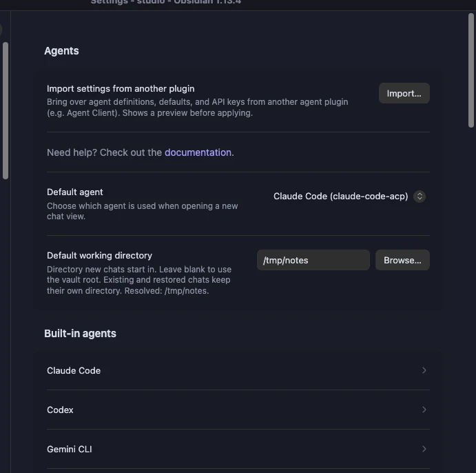Click the "Directory new chats start in" description
Screen dimensions: 476x473
pyautogui.click(x=139, y=280)
